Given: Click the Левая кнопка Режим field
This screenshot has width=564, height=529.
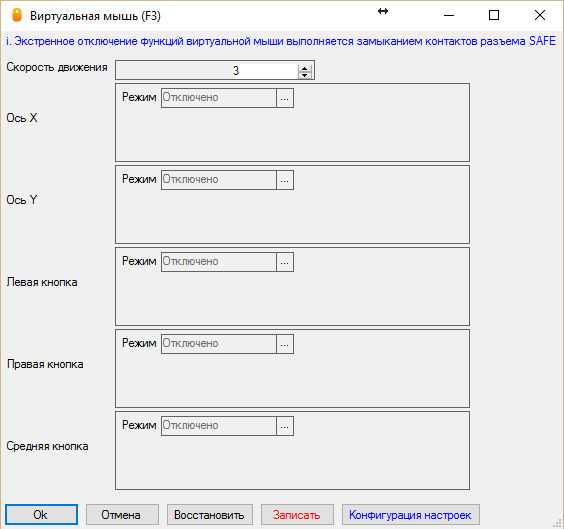Looking at the screenshot, I should tap(219, 262).
